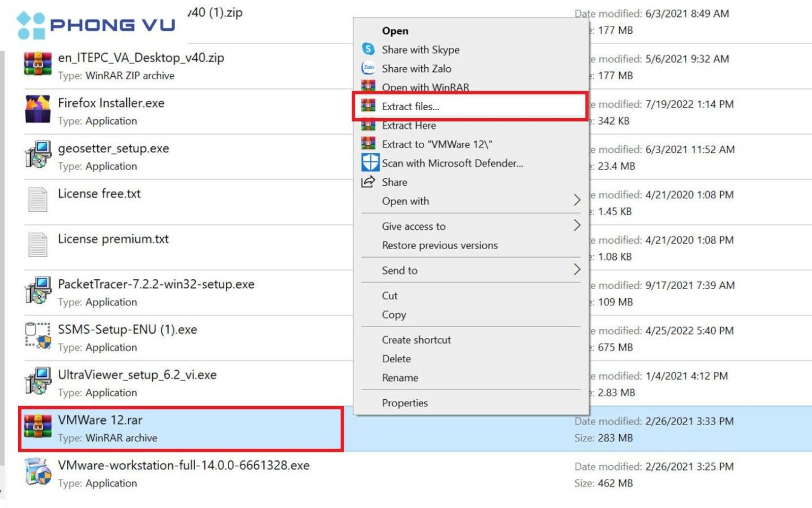This screenshot has height=508, width=812.
Task: Click the SSMS-Setup-ENU (1).exe icon
Action: tap(37, 336)
